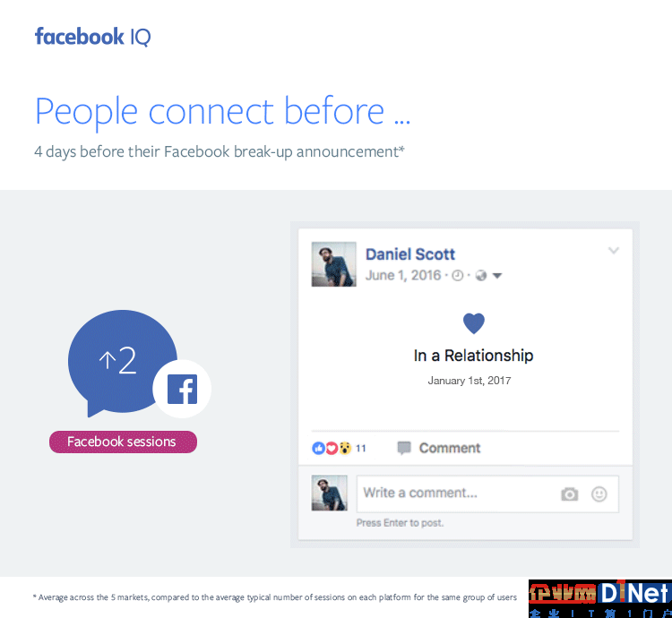
Task: Click Daniel Scott's post profile photo
Action: click(x=333, y=264)
